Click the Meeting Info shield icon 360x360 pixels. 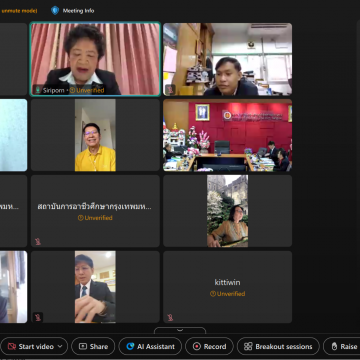(x=55, y=11)
